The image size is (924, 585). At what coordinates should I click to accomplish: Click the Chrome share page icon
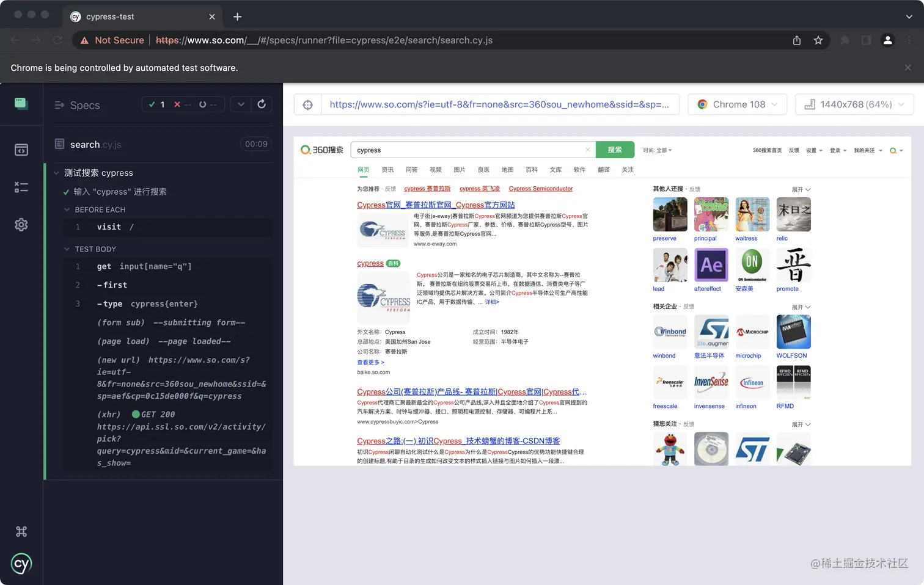coord(797,40)
